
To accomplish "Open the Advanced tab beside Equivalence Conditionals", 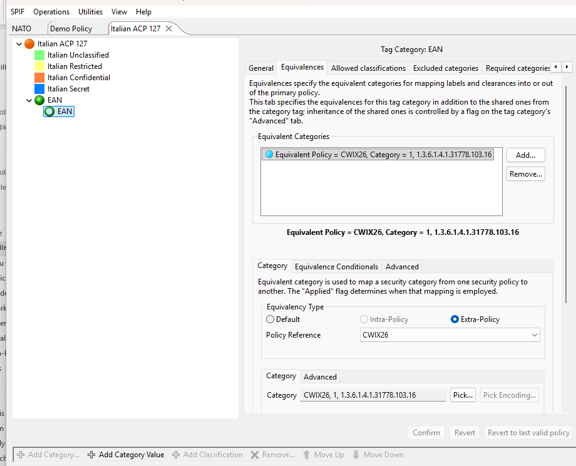I will tap(402, 267).
